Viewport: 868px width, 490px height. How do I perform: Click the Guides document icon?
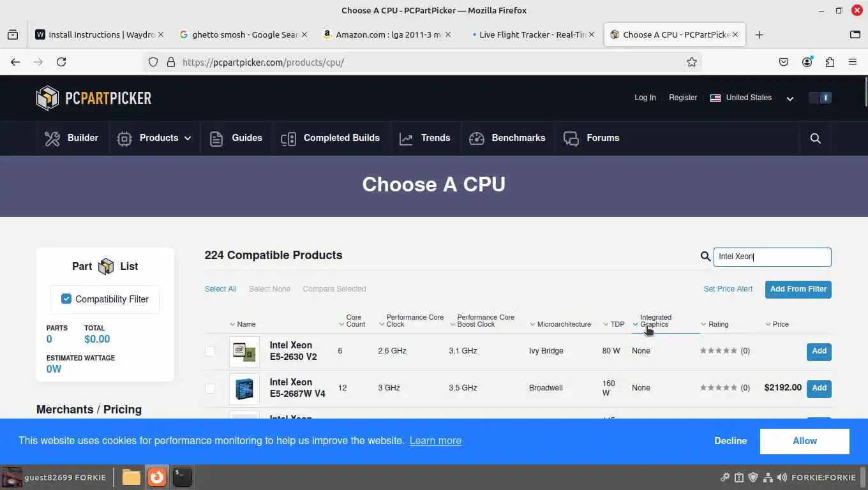[216, 138]
